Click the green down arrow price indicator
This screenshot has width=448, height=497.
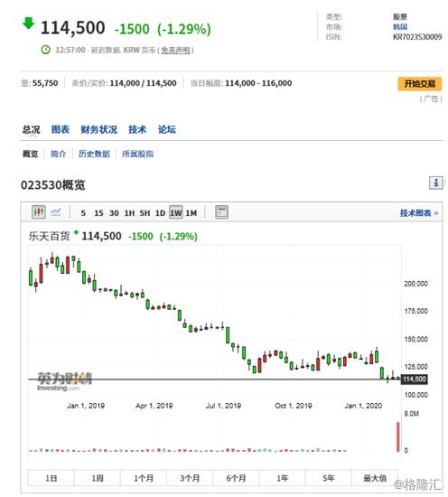pos(29,23)
